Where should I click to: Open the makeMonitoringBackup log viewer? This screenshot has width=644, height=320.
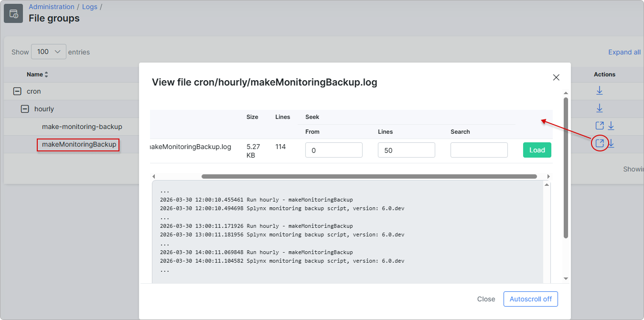tap(600, 143)
